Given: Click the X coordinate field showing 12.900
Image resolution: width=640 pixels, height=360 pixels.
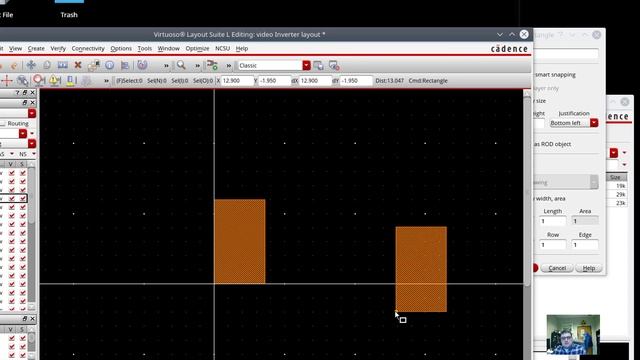Looking at the screenshot, I should point(237,81).
